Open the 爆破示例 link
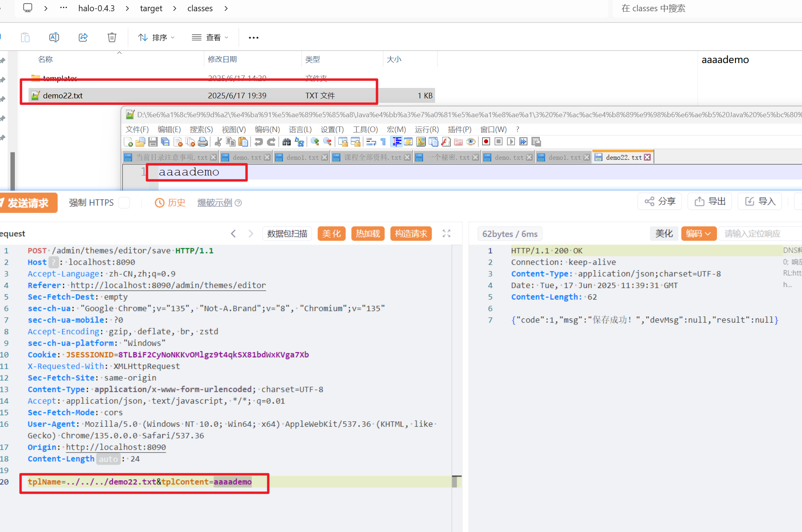The height and width of the screenshot is (532, 802). point(215,203)
